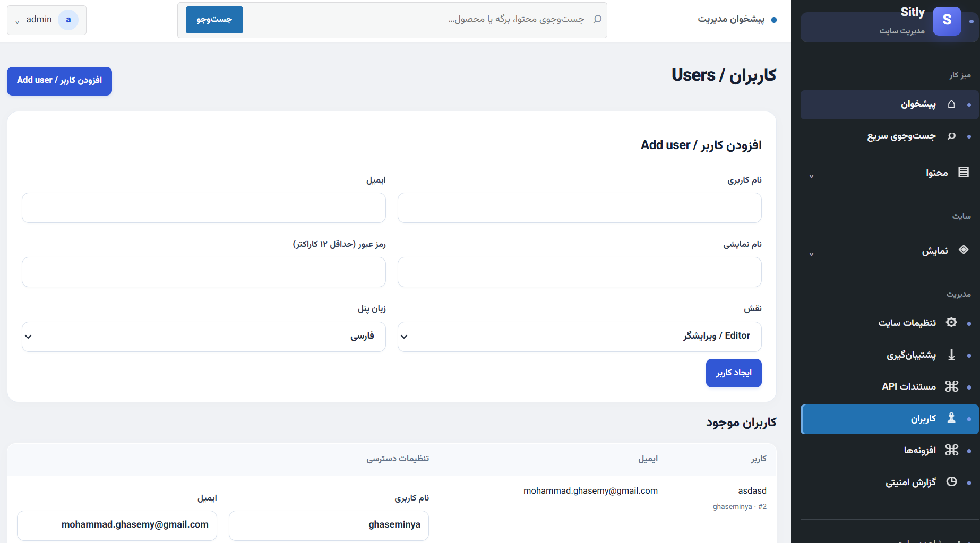Screen dimensions: 980x543
Task: Open افزونه‌ها in the sidebar
Action: (889, 451)
